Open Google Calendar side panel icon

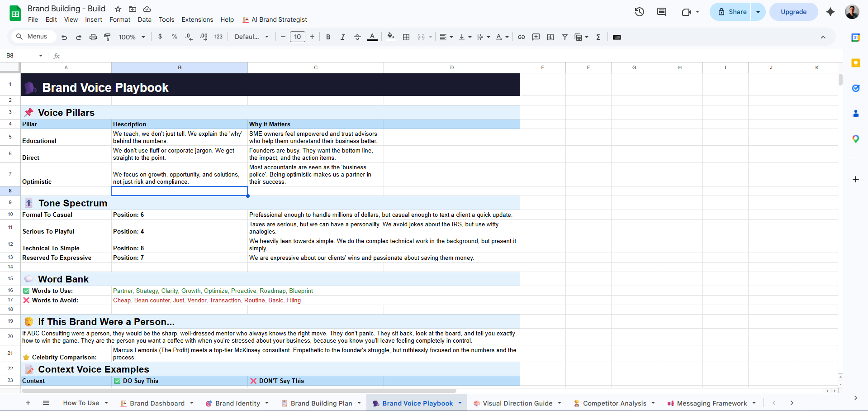[x=855, y=38]
